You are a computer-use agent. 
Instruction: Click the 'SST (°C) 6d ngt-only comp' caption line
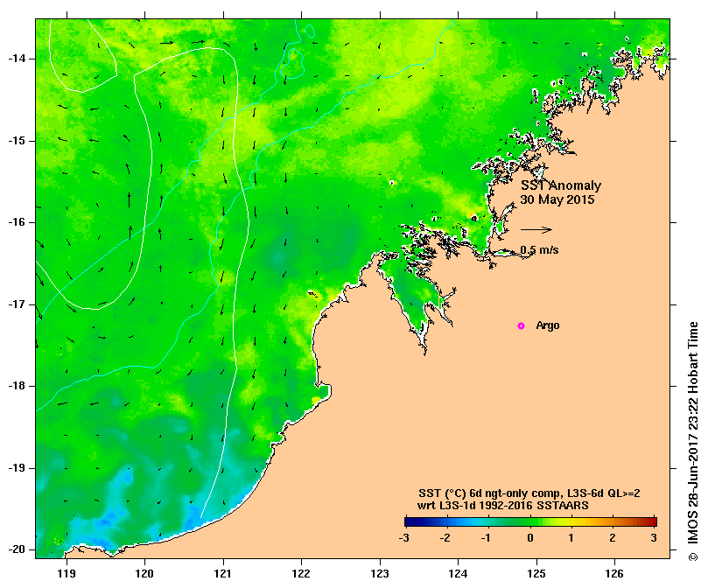[529, 493]
